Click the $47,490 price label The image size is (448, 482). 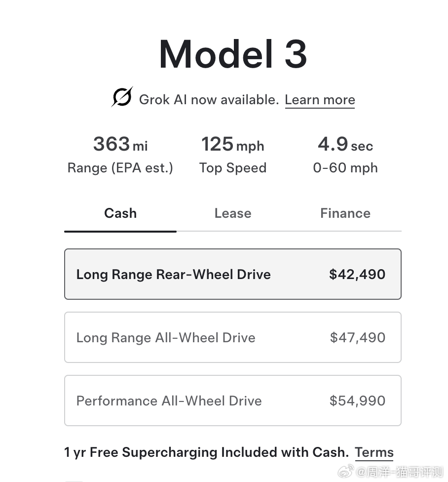pyautogui.click(x=357, y=337)
